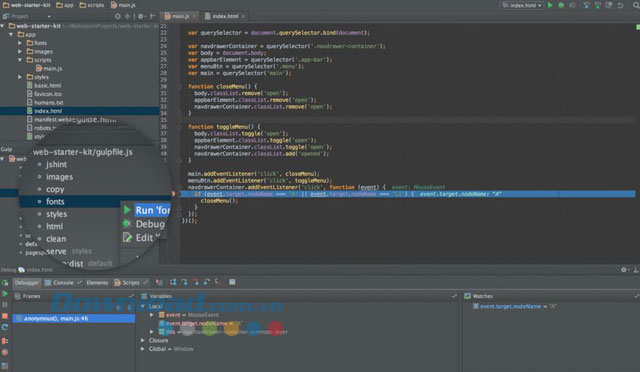Open Search Everywhere magnifier icon
This screenshot has height=372, width=640.
pos(636,5)
